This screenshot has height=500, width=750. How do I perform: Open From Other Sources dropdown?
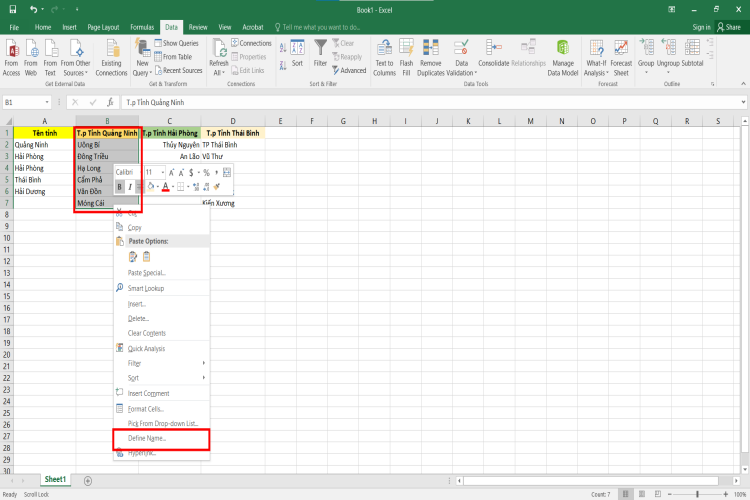click(76, 57)
